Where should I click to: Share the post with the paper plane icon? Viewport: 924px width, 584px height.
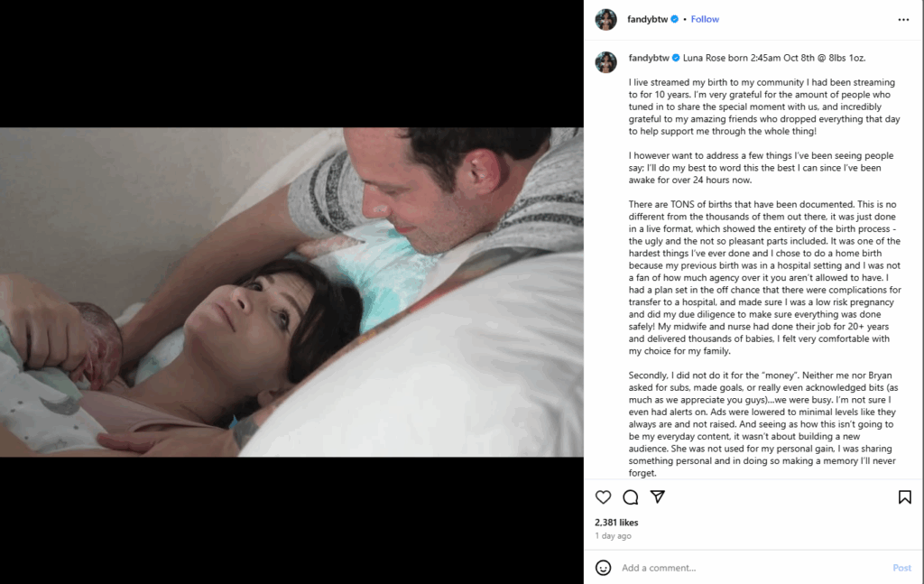tap(658, 496)
